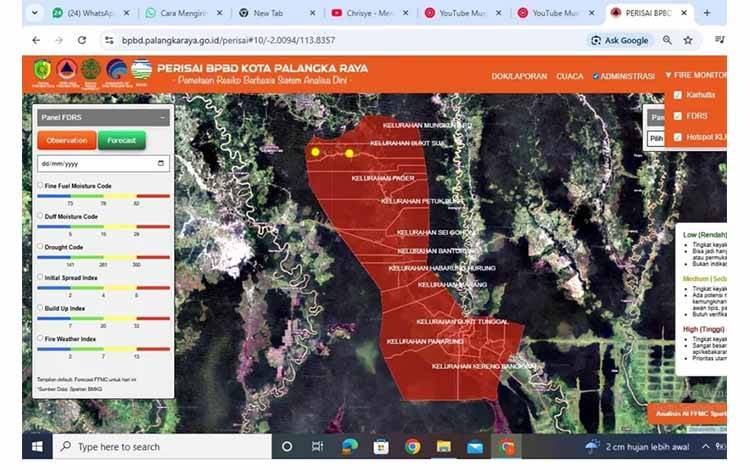The image size is (750, 470).
Task: Click the KELURAHAN PAGER map label
Action: (x=383, y=178)
